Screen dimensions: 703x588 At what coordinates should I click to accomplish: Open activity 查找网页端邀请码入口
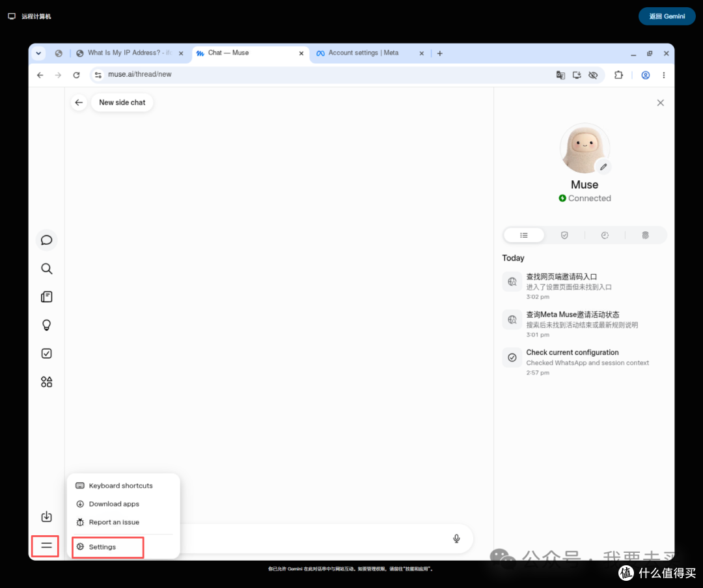tap(584, 286)
